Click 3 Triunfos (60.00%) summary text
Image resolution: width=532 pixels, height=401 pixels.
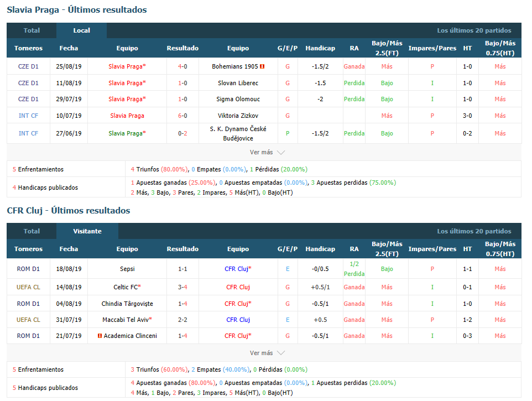(159, 369)
